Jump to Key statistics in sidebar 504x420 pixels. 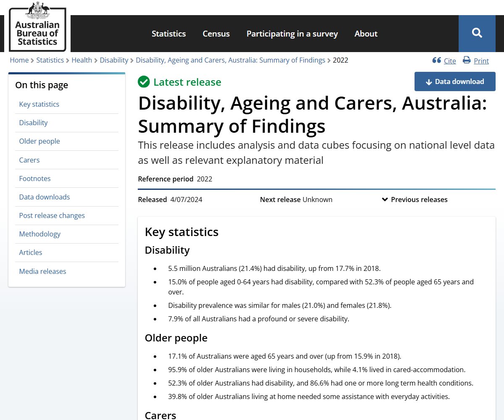39,104
